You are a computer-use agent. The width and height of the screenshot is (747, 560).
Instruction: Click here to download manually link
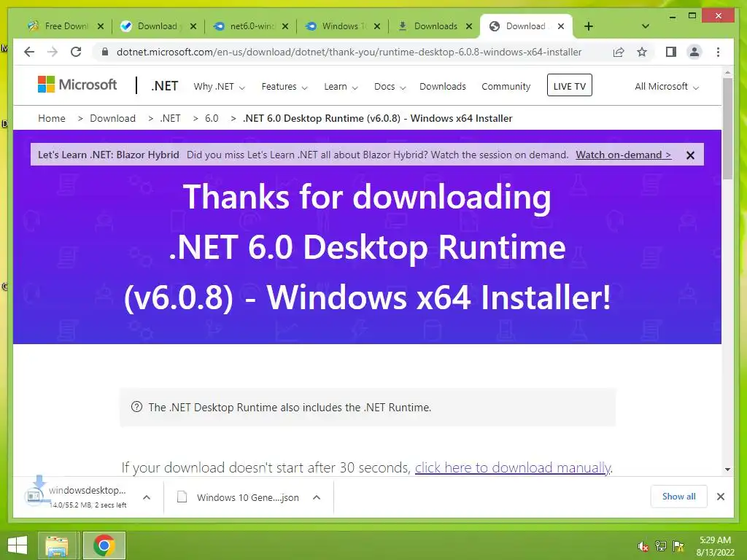click(x=513, y=467)
